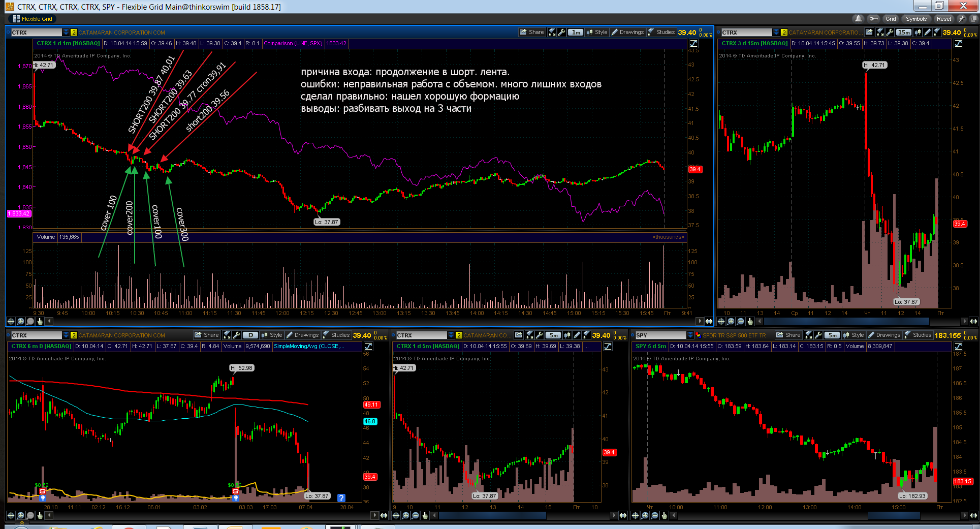
Task: Expand the symbol dropdown arrow of the 15m chart
Action: click(776, 32)
